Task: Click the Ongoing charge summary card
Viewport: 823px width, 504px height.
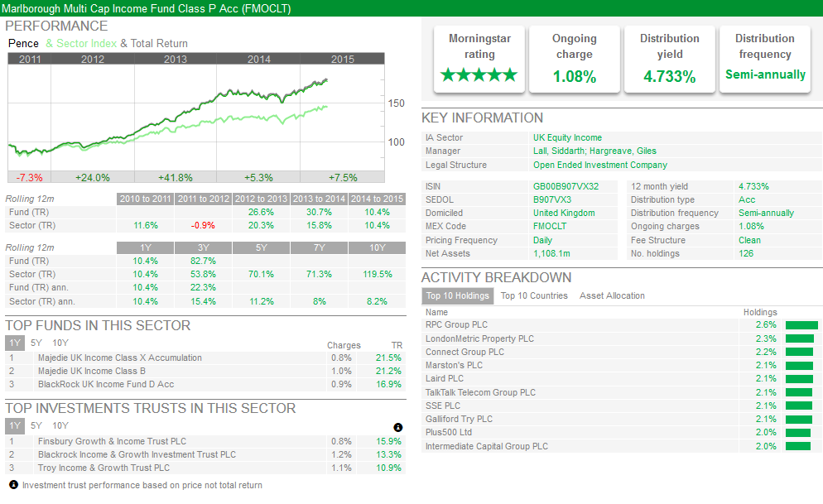Action: pyautogui.click(x=575, y=60)
